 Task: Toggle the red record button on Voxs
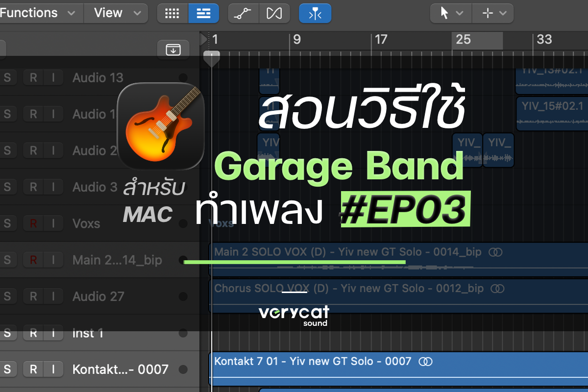[33, 223]
